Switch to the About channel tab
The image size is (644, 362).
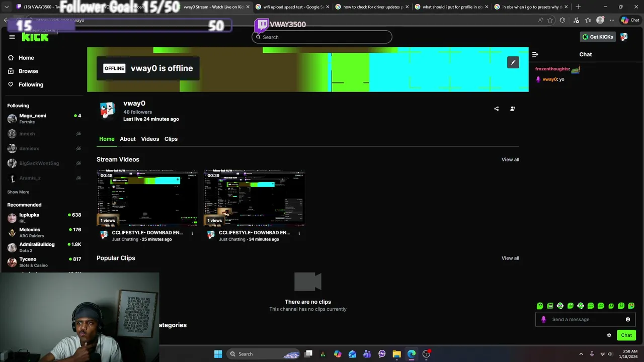[x=128, y=139]
